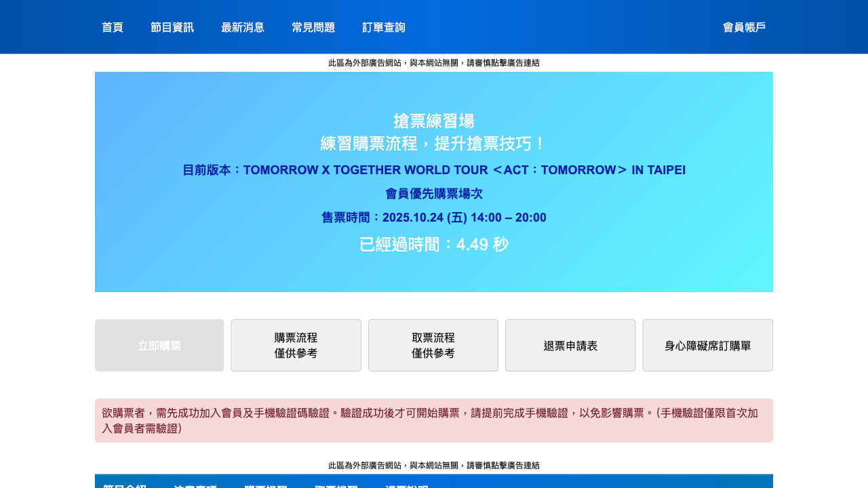Click the pink phone verification notice
Screen dimensions: 868x488
[434, 420]
